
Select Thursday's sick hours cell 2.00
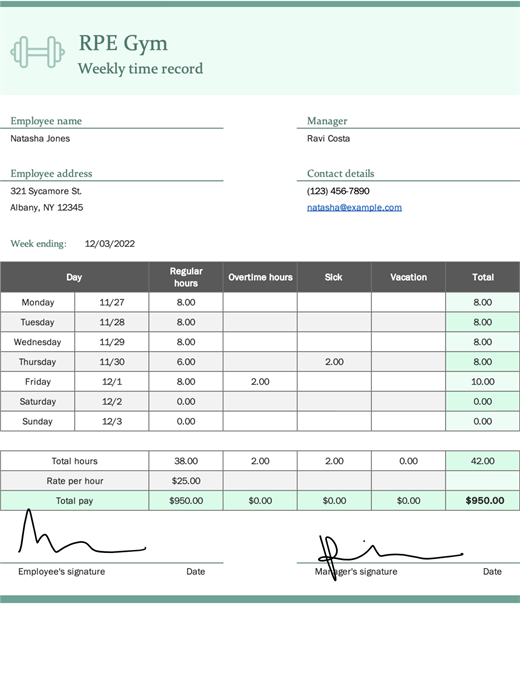(334, 362)
